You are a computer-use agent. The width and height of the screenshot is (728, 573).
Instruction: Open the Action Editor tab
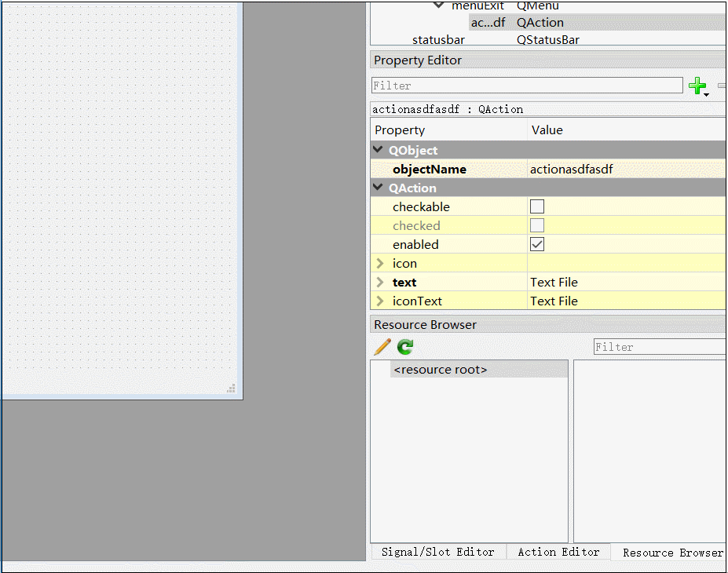point(558,552)
